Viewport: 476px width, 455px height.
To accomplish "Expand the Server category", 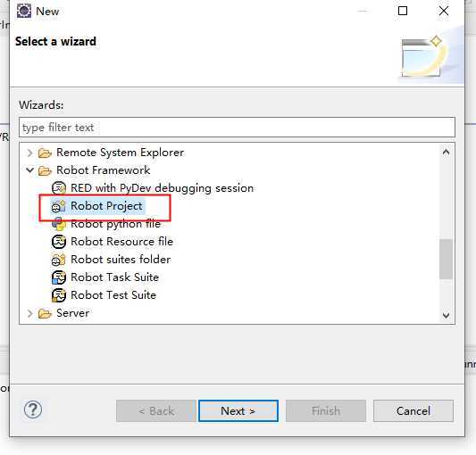I will pos(29,313).
